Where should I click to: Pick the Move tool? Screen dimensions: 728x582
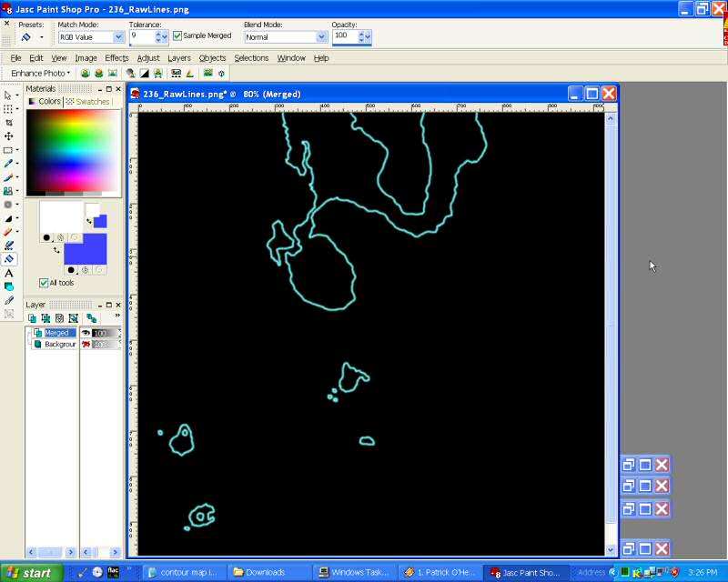coord(9,135)
